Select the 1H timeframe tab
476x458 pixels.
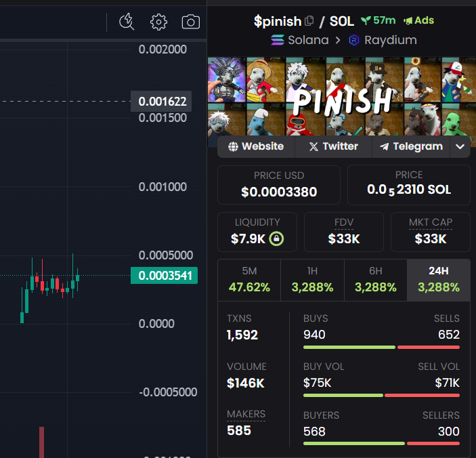[312, 280]
